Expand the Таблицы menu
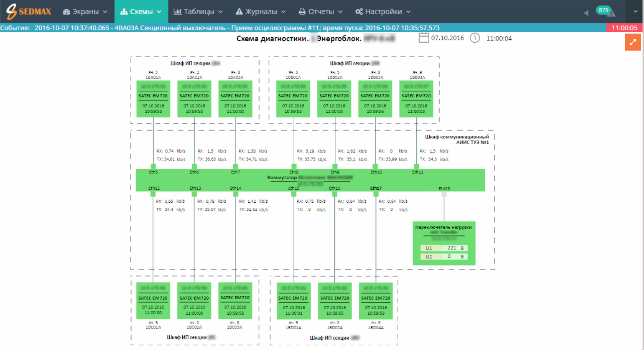644x350 pixels. (x=198, y=12)
